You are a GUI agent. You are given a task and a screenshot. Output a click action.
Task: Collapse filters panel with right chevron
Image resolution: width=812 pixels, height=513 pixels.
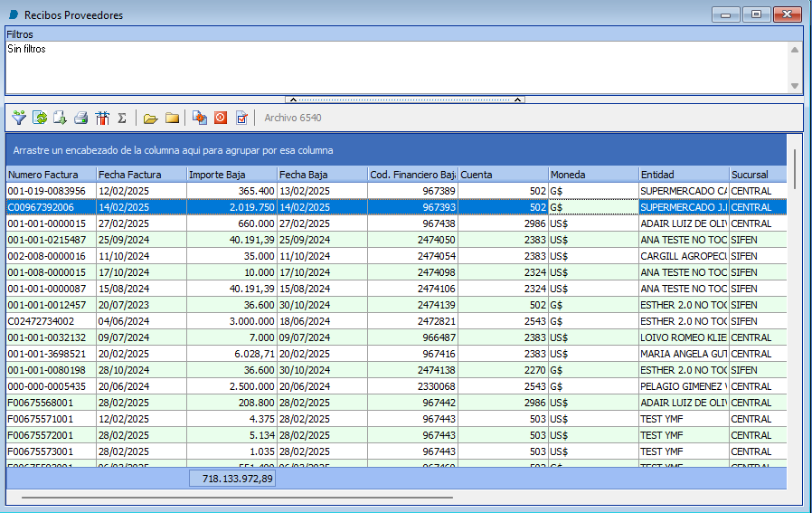[x=517, y=100]
